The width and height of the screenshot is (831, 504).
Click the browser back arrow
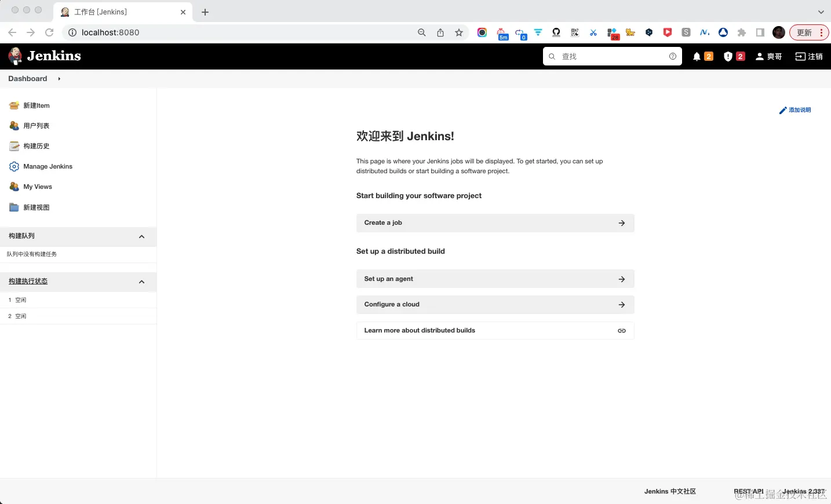tap(12, 32)
